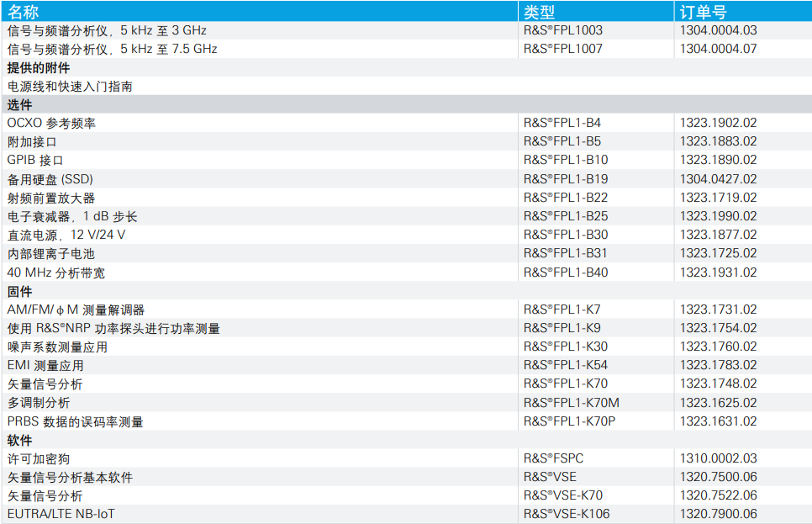Click order number 1323.1725.02
The height and width of the screenshot is (524, 812).
click(718, 254)
